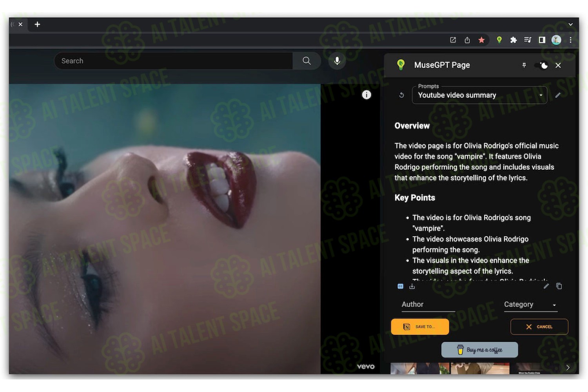Click the open-in-new-window icon in address bar
The image size is (588, 392).
[x=453, y=40]
